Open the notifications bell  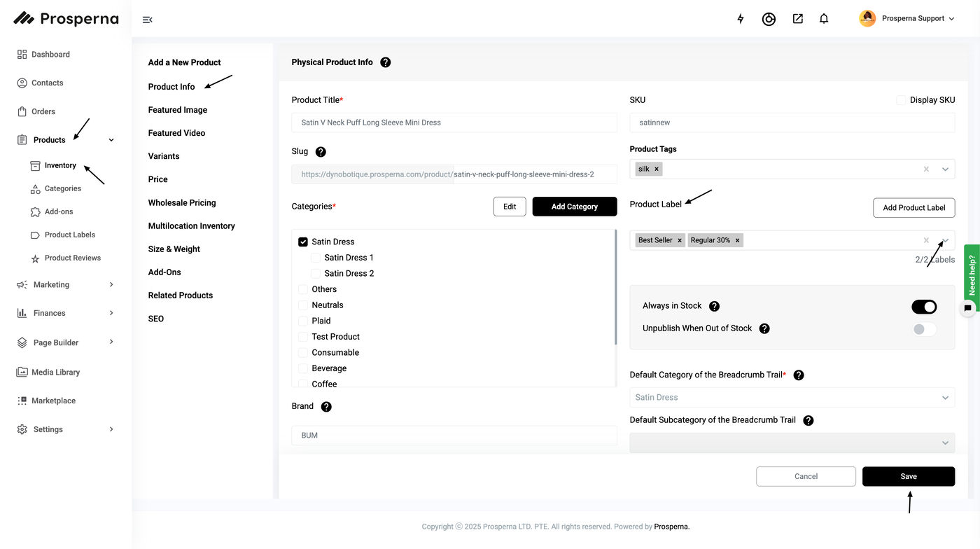[x=824, y=19]
